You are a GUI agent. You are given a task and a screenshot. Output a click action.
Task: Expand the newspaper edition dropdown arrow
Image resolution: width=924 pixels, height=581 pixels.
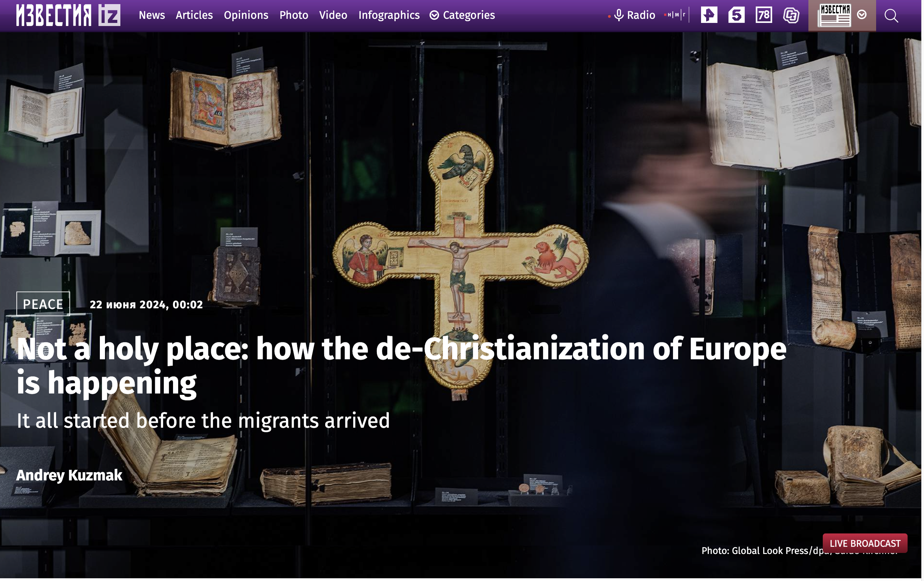tap(862, 15)
